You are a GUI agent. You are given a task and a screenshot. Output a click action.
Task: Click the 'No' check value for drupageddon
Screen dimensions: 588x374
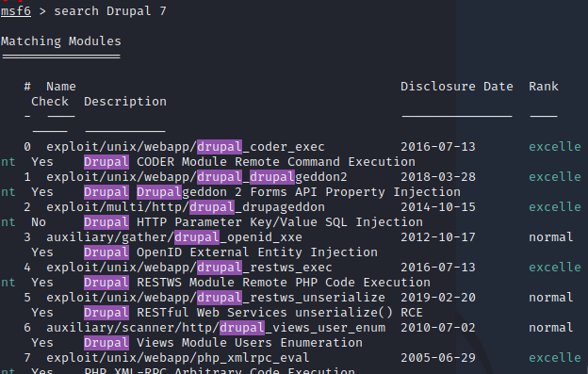[x=39, y=222]
